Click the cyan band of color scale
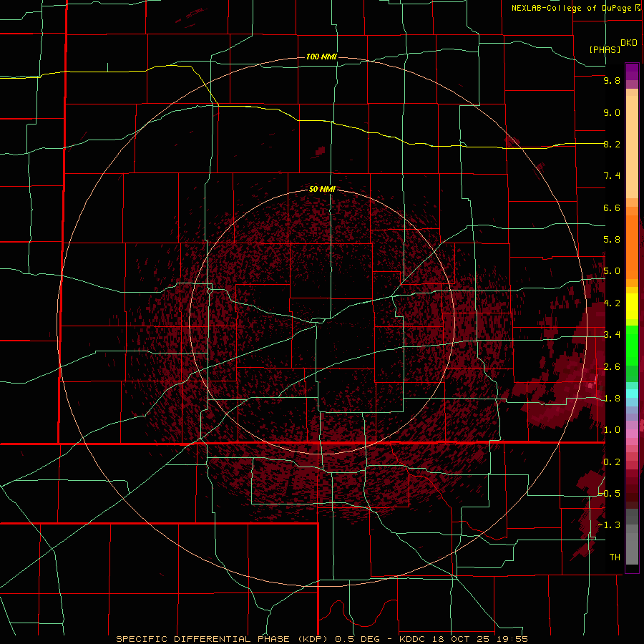 (x=632, y=394)
